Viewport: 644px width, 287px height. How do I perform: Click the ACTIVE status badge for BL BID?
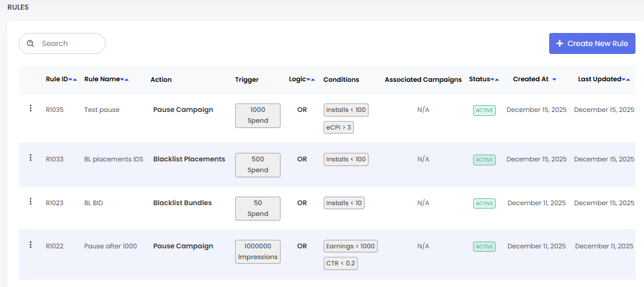tap(484, 203)
